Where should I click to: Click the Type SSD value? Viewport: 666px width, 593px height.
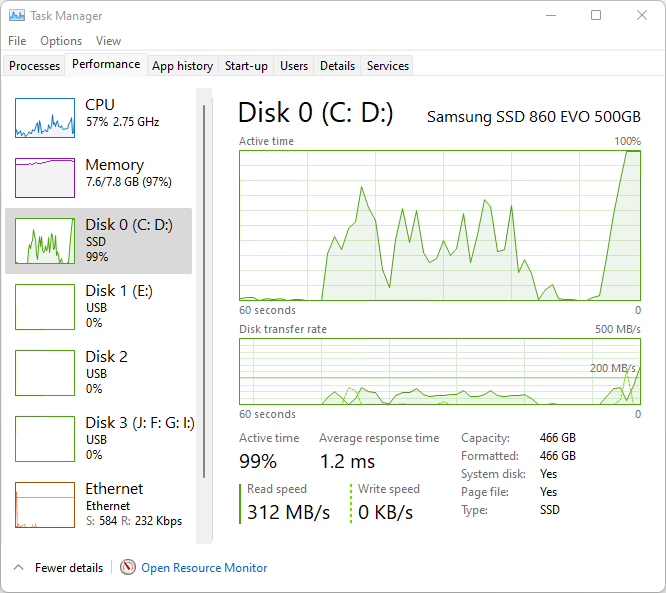[x=550, y=510]
